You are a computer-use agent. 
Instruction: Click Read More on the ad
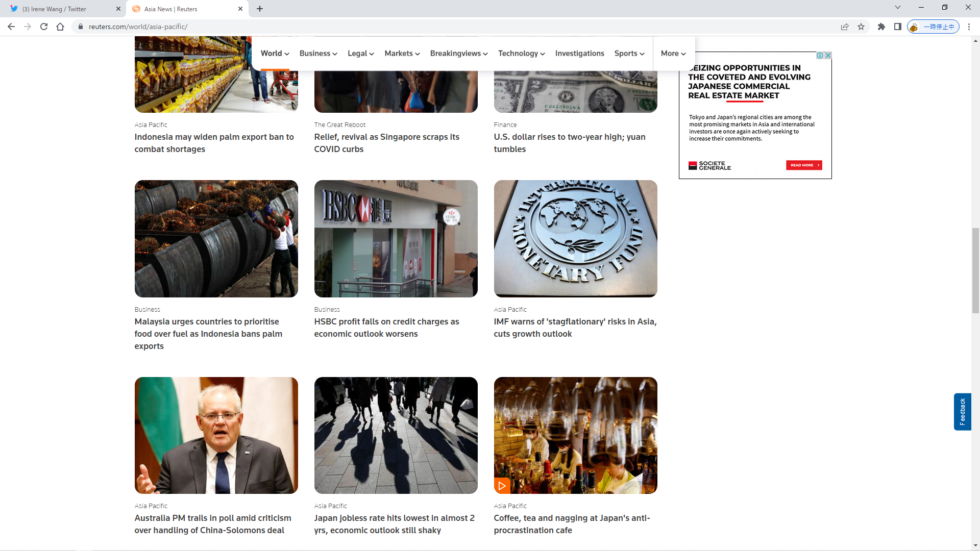[803, 165]
